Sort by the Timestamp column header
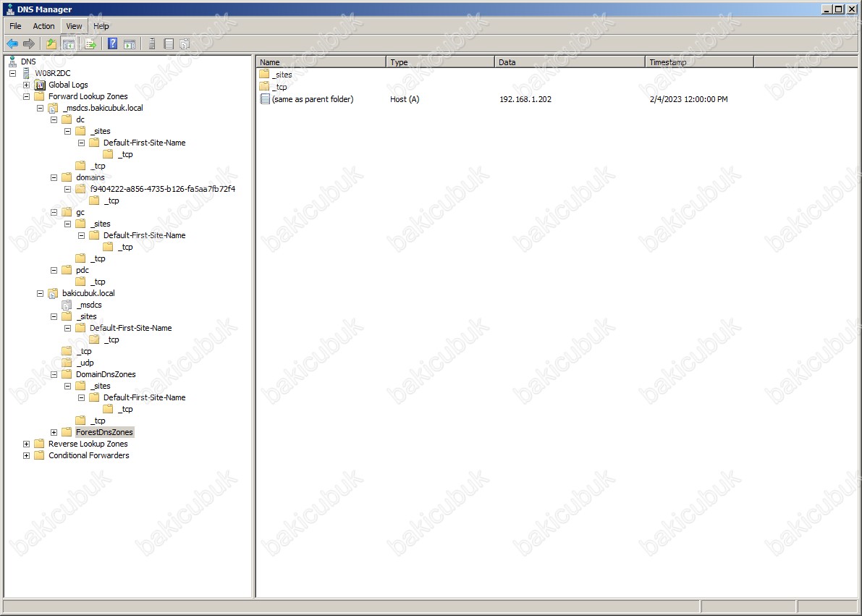 pos(699,62)
